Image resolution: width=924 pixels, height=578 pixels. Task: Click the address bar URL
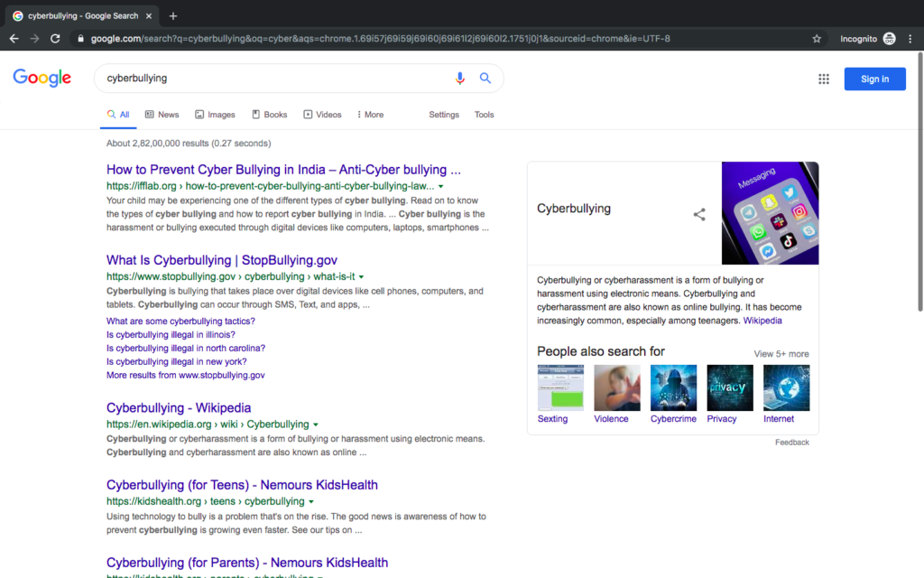point(380,39)
